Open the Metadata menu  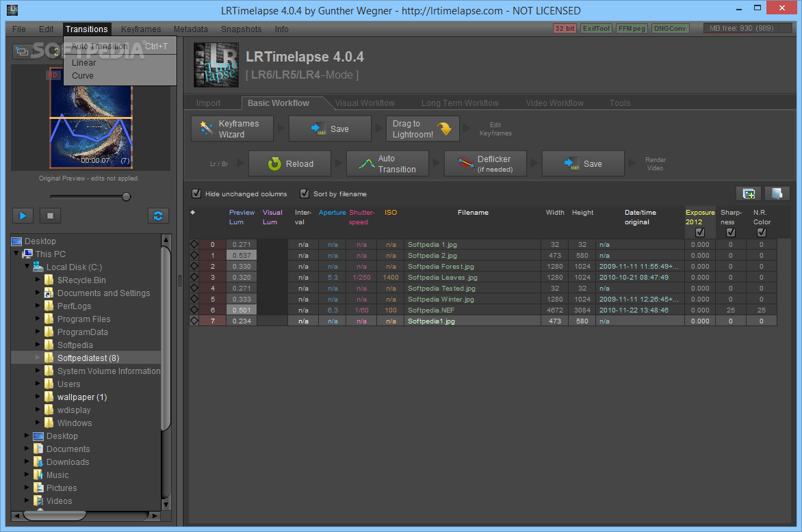tap(191, 29)
